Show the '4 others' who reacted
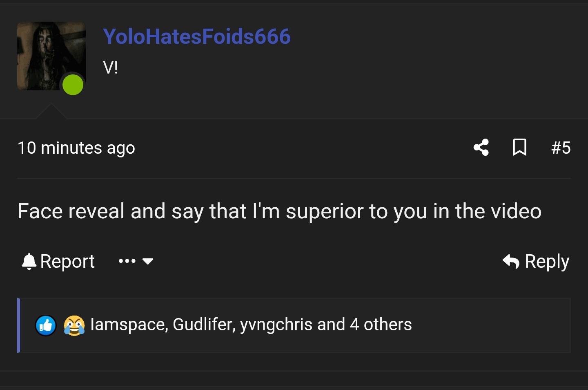The width and height of the screenshot is (588, 390). coord(381,325)
